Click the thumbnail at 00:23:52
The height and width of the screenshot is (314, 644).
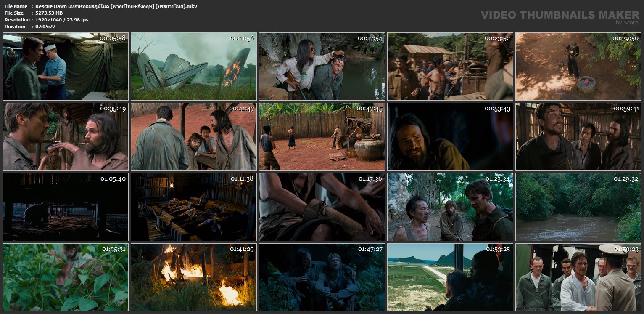tap(450, 67)
